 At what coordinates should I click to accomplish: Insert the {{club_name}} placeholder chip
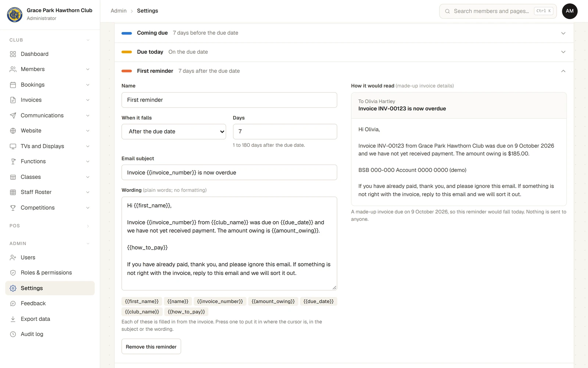point(142,312)
